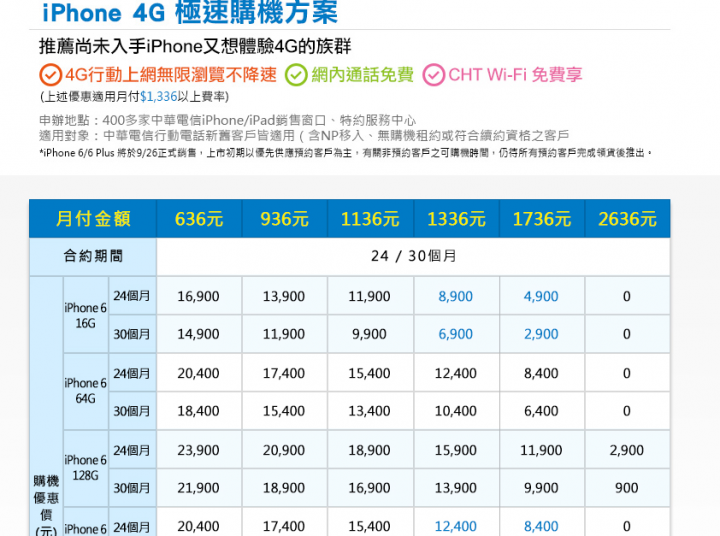Click the orange checkmark circle icon
The height and width of the screenshot is (536, 720).
click(x=51, y=75)
